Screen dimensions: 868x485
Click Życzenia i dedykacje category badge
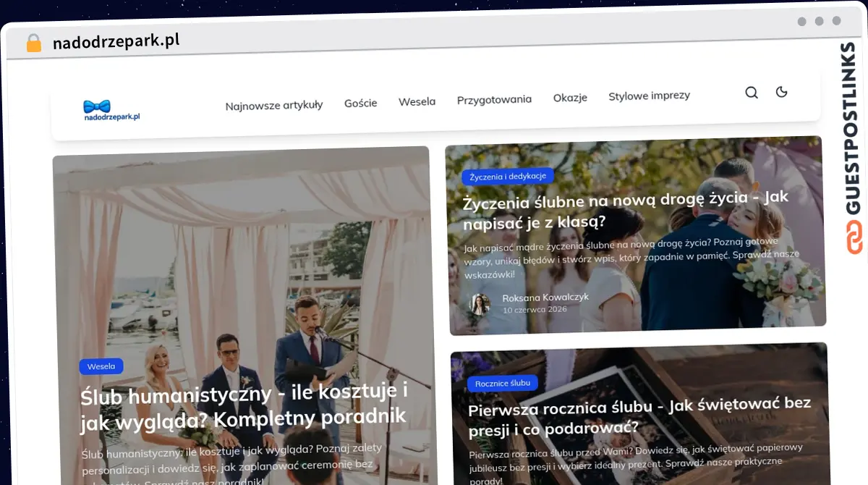tap(508, 176)
